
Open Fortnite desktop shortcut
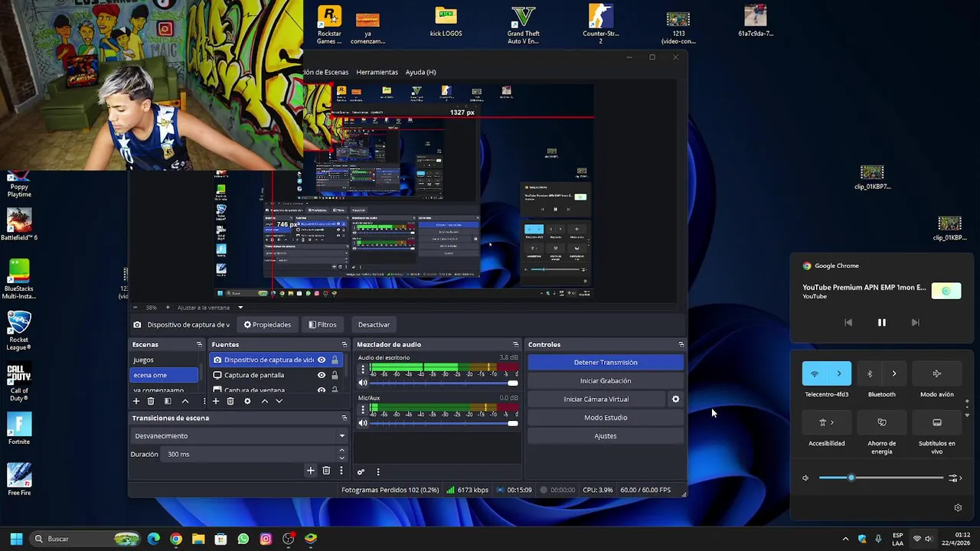coord(19,429)
